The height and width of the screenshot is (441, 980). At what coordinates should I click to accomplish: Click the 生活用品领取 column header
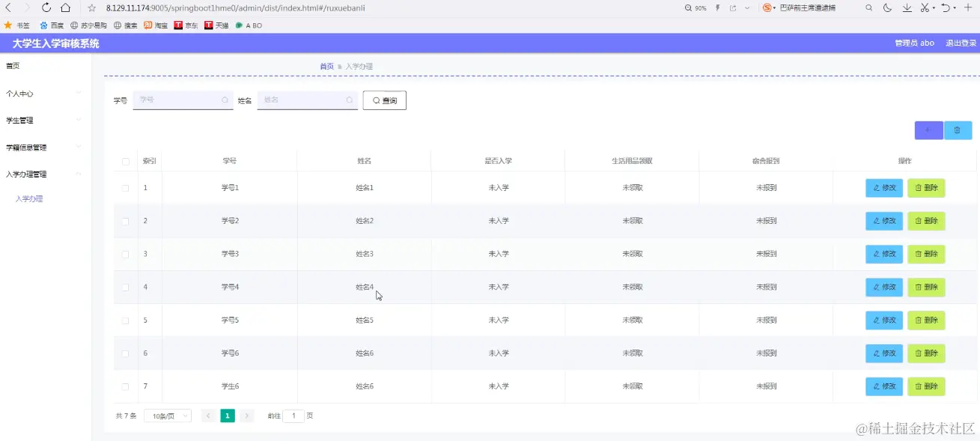632,161
